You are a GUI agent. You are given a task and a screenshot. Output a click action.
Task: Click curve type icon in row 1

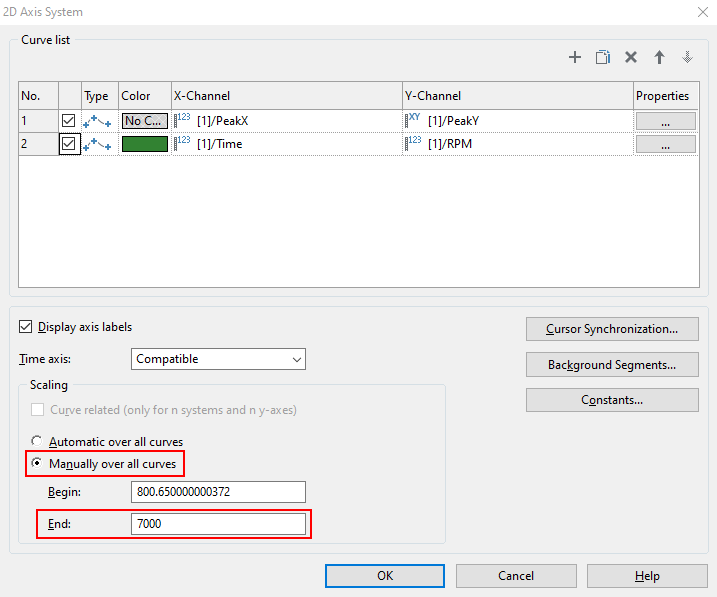(x=97, y=121)
